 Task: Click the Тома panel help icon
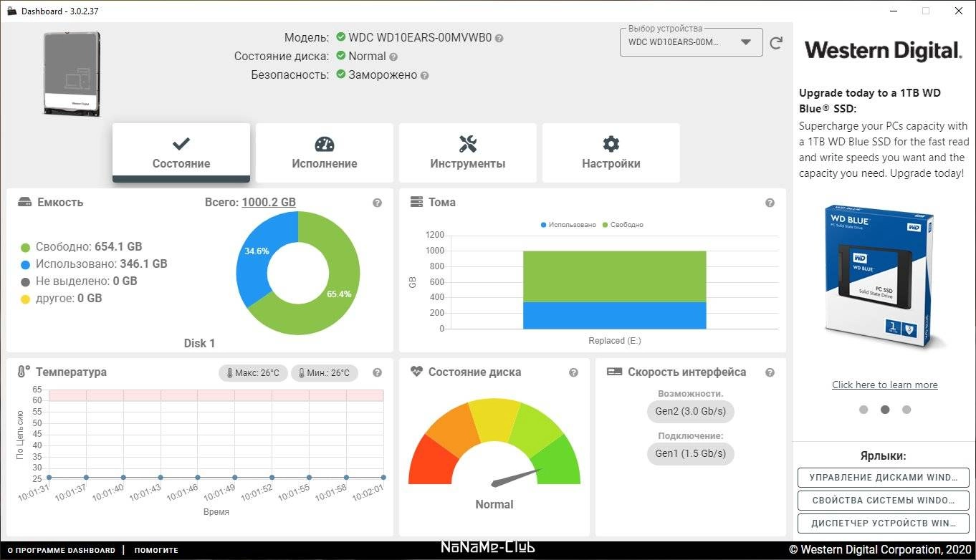[x=770, y=203]
